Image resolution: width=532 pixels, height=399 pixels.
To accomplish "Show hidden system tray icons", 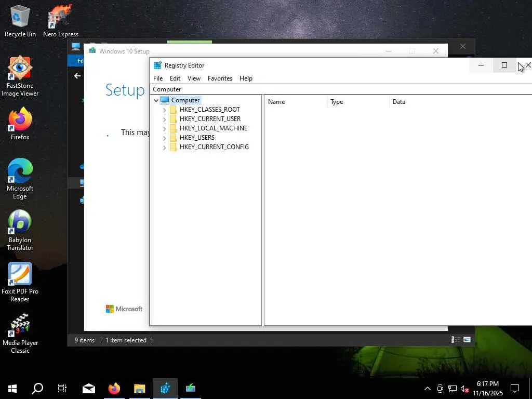I will pyautogui.click(x=428, y=389).
